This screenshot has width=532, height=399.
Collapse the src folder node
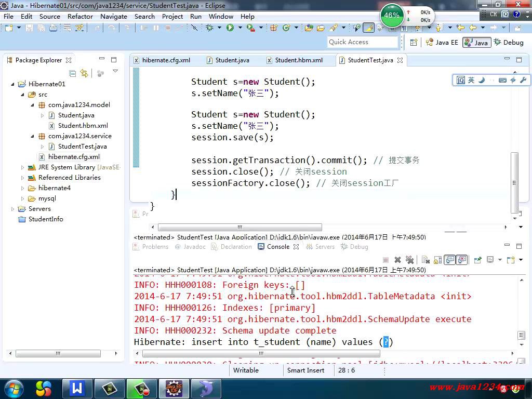22,95
